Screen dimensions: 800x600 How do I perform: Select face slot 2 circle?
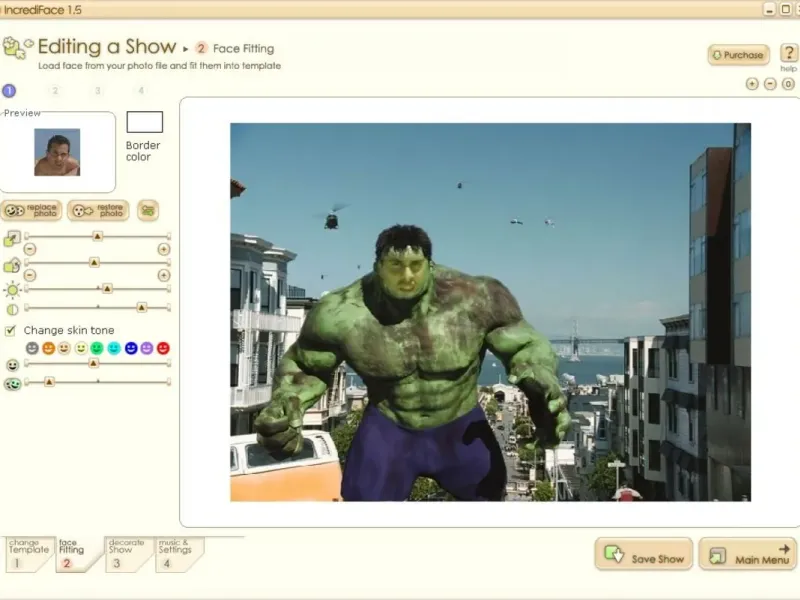[x=55, y=90]
